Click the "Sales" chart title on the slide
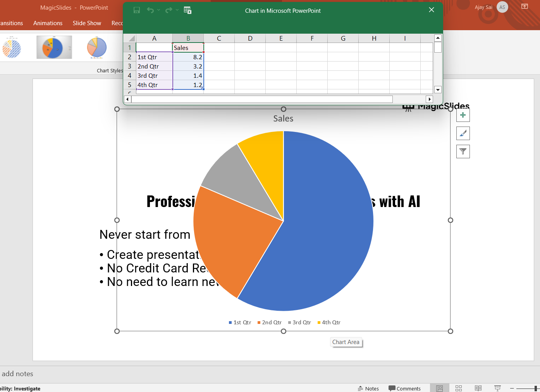 [283, 118]
